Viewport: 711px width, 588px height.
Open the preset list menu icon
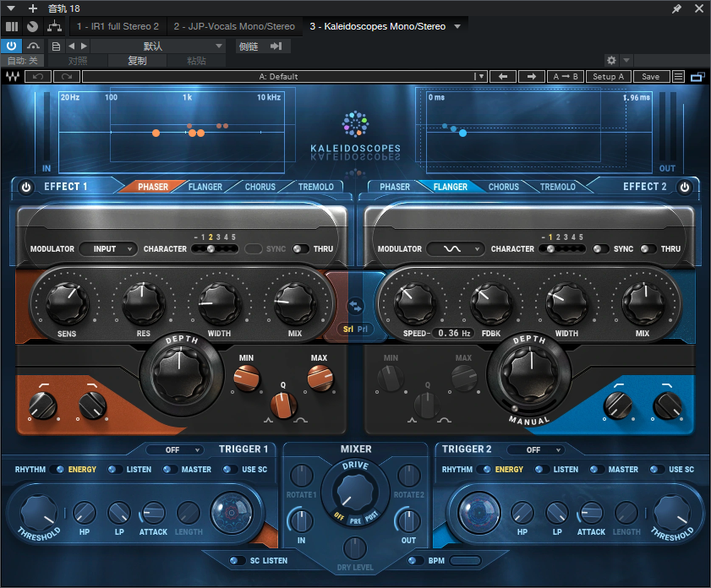click(678, 77)
